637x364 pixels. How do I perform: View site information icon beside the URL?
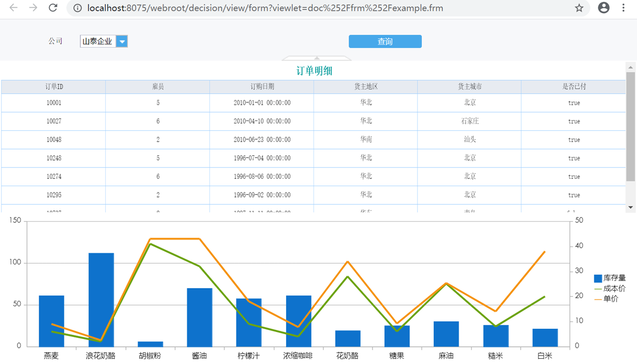point(77,8)
